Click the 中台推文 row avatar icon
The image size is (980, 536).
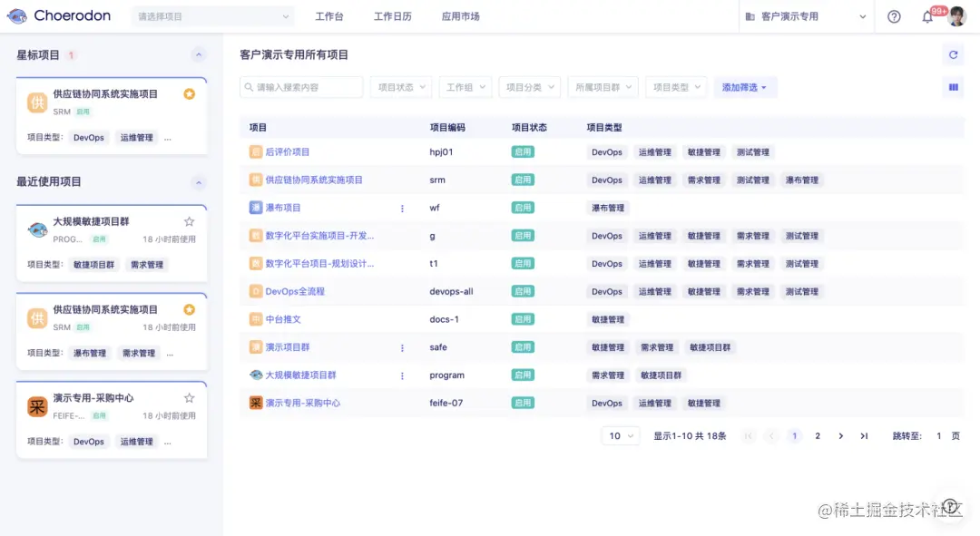click(x=256, y=319)
